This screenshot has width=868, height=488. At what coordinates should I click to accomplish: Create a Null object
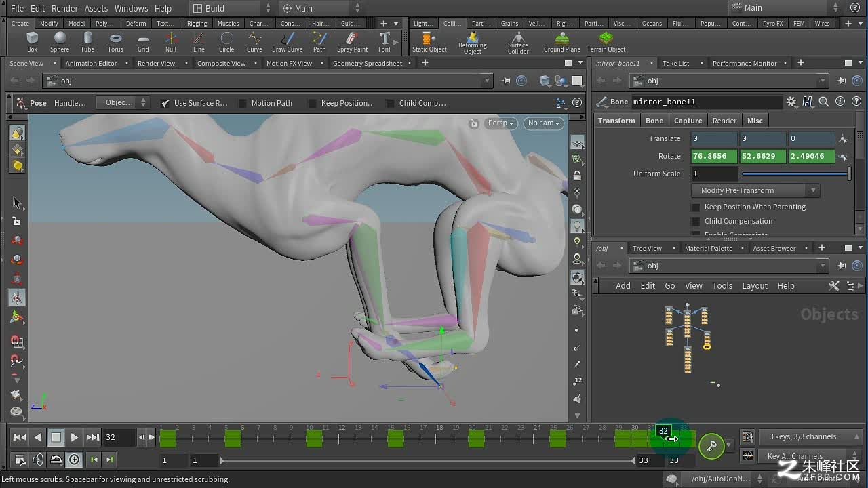coord(171,42)
